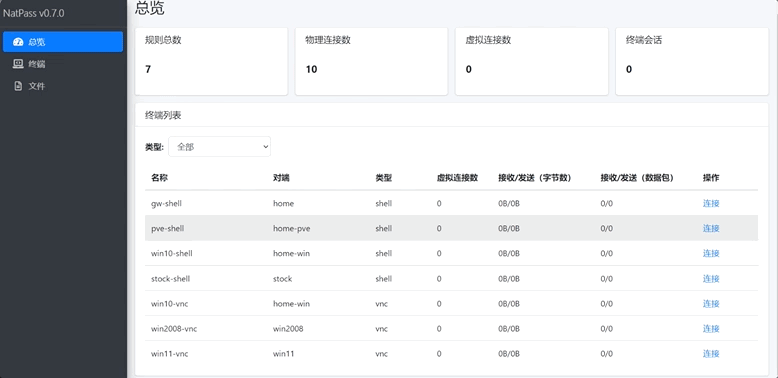This screenshot has width=778, height=378.
Task: Click 连接 link for win10-vnc
Action: click(711, 304)
